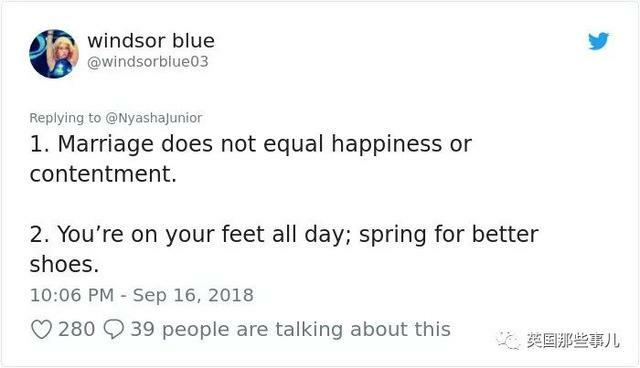Like the tweet with the heart icon
Image resolution: width=640 pixels, height=368 pixels.
click(x=42, y=329)
